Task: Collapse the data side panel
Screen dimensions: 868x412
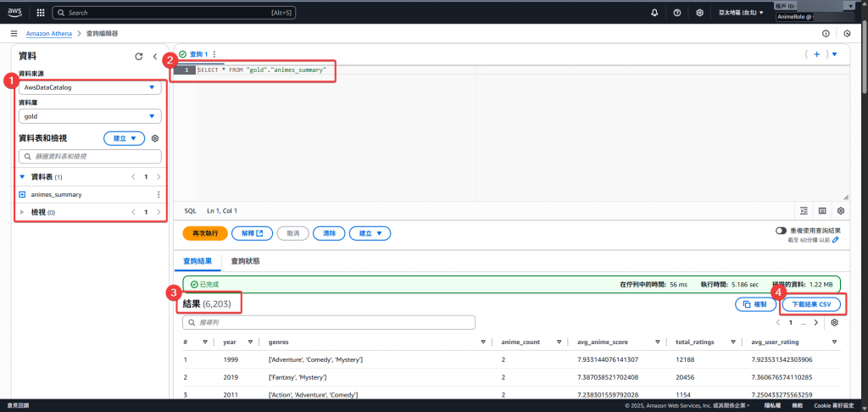Action: 155,57
